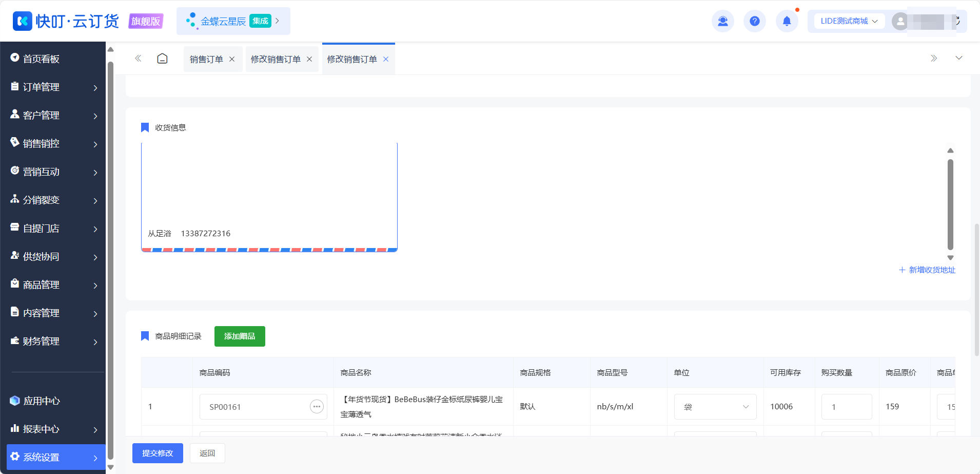980x474 pixels.
Task: Click the ellipsis icon in SP00161 field
Action: 317,407
